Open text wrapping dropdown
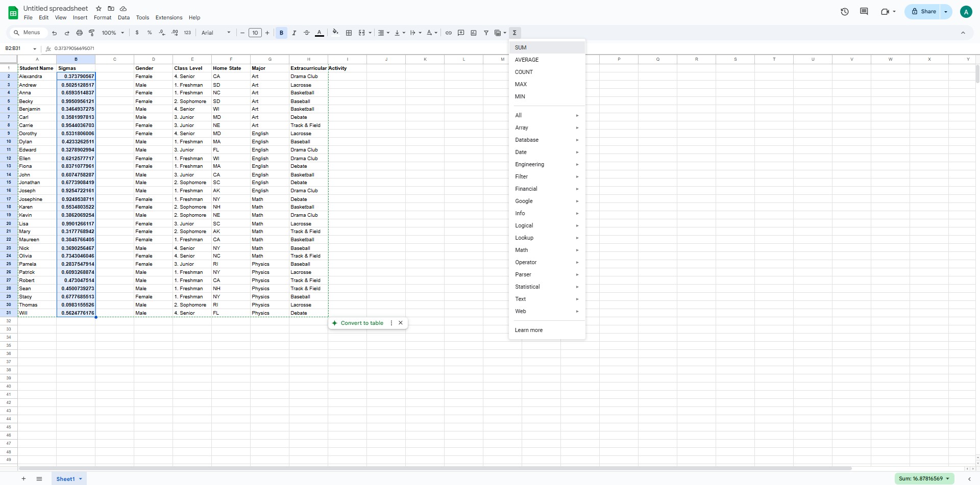The image size is (980, 485). click(415, 33)
